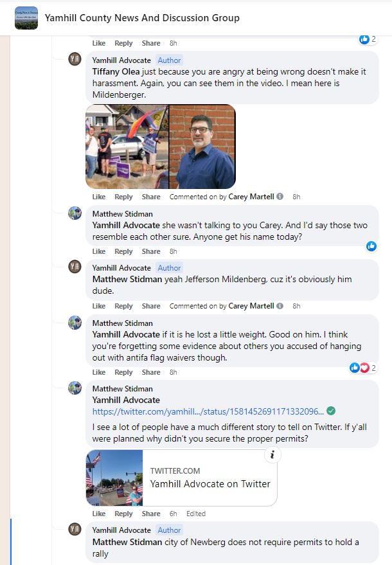Viewport: 392px width, 565px height.
Task: View like and heart reactions on antifa comment
Action: [x=363, y=368]
